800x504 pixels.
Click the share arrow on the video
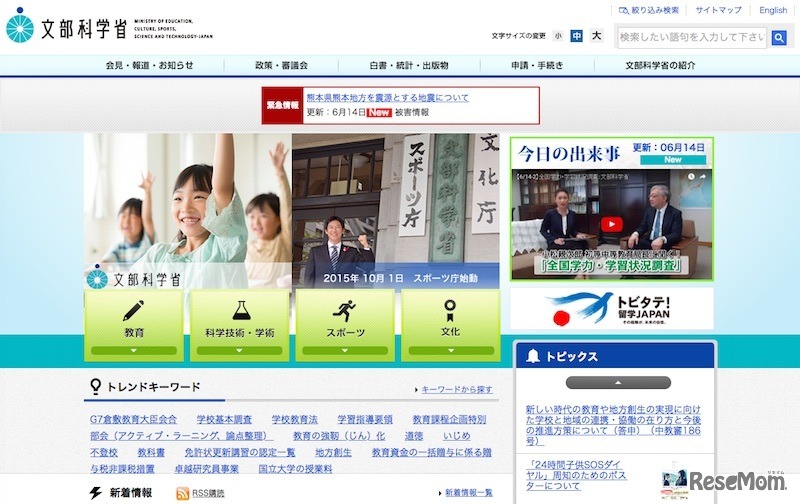703,177
